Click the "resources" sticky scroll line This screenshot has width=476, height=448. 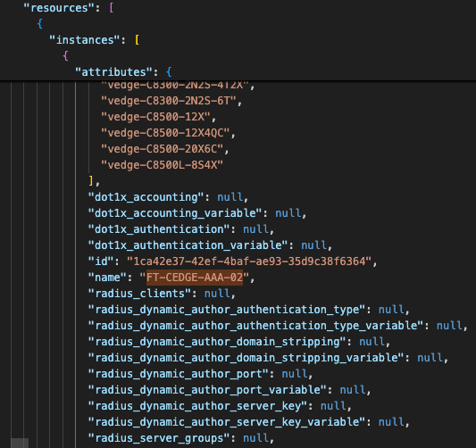coord(238,8)
